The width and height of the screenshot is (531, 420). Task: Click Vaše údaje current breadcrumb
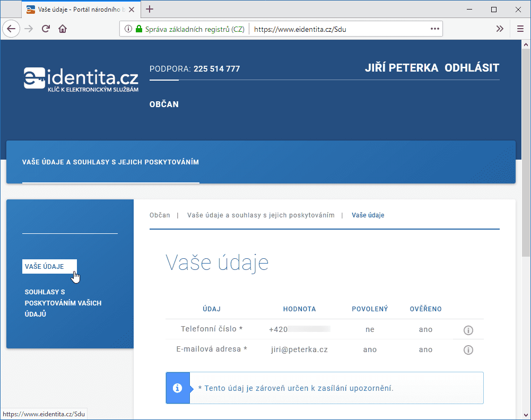click(368, 215)
